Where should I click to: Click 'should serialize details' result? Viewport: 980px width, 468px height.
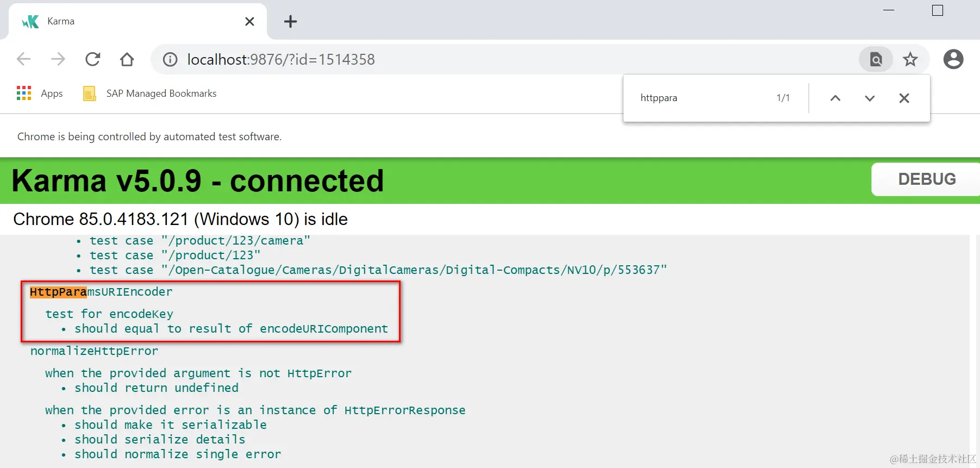tap(160, 440)
